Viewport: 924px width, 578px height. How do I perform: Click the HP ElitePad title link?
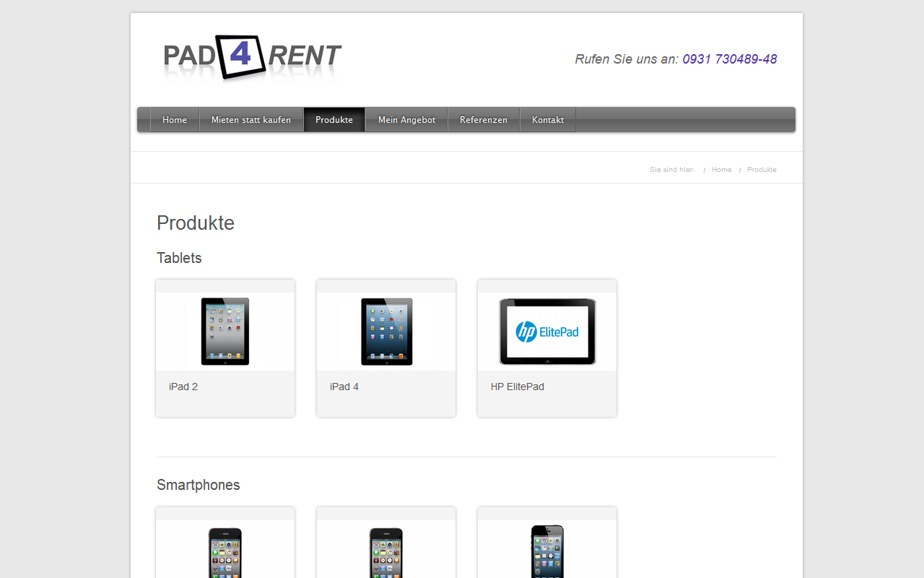point(518,387)
